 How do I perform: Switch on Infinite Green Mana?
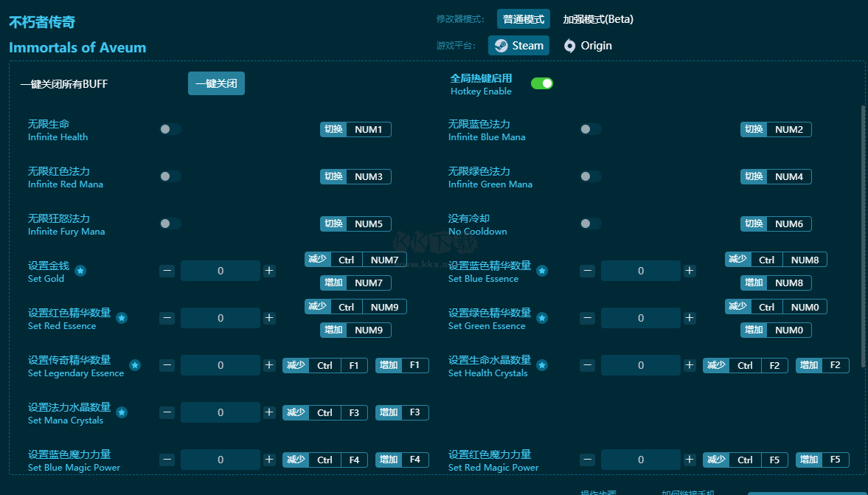click(x=591, y=176)
